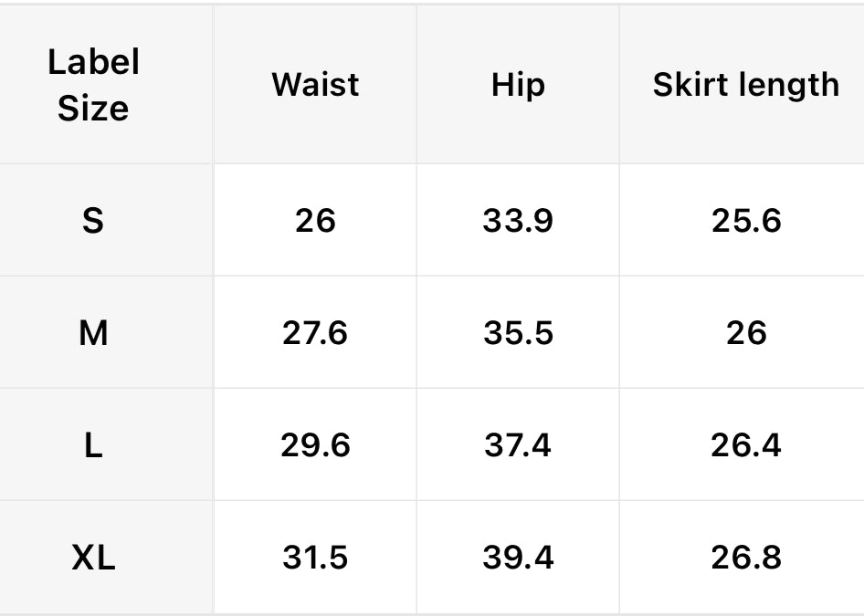Select the S size row label
The height and width of the screenshot is (616, 864).
tap(93, 221)
